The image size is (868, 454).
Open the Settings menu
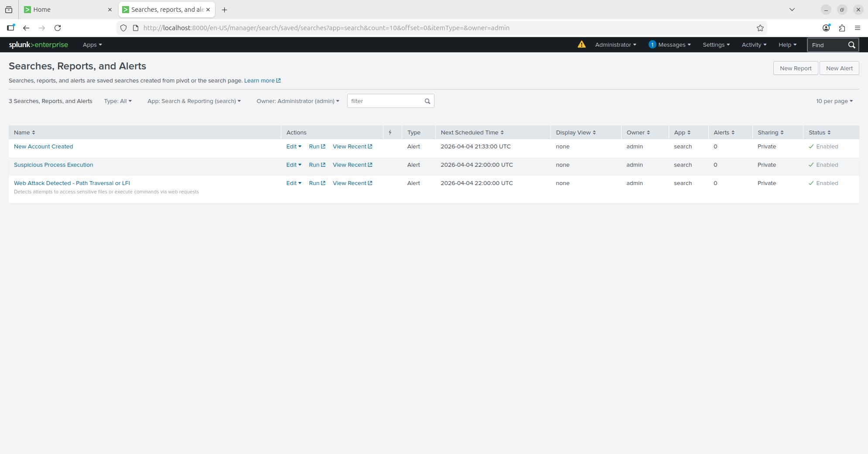click(716, 45)
